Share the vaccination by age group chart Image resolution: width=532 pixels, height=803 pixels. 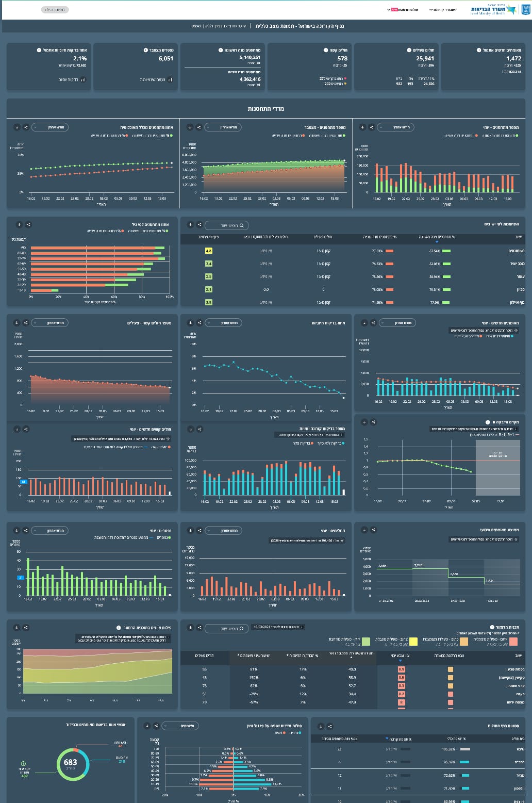coord(28,225)
